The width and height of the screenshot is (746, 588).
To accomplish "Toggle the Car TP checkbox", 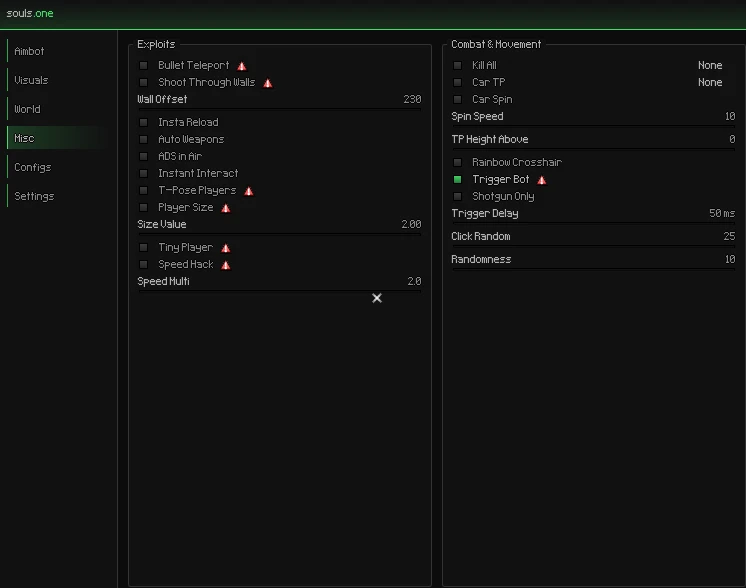I will click(457, 83).
